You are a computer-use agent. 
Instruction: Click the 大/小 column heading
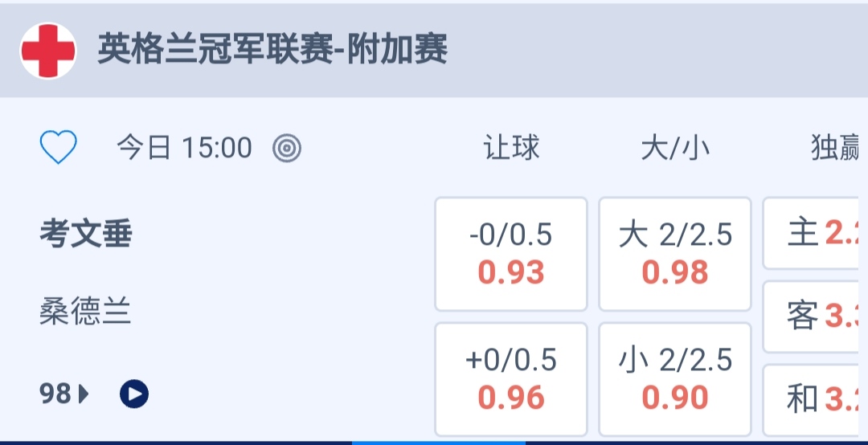click(x=675, y=148)
